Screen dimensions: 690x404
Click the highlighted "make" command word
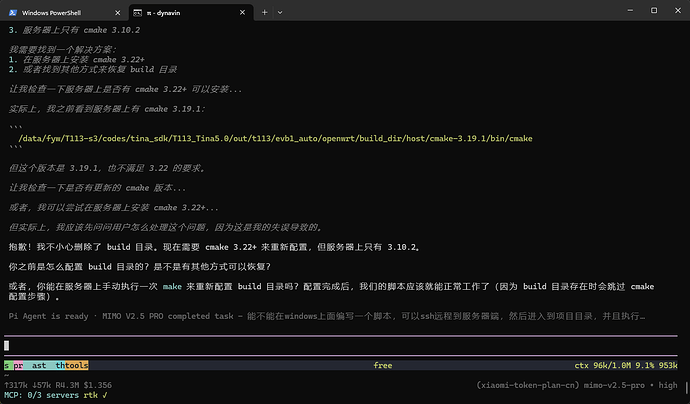(172, 286)
